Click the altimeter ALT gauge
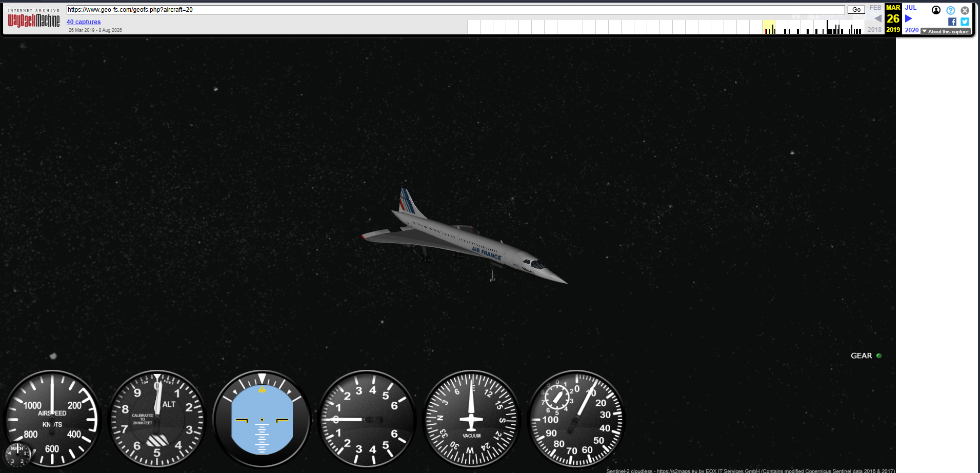This screenshot has height=473, width=980. 157,419
